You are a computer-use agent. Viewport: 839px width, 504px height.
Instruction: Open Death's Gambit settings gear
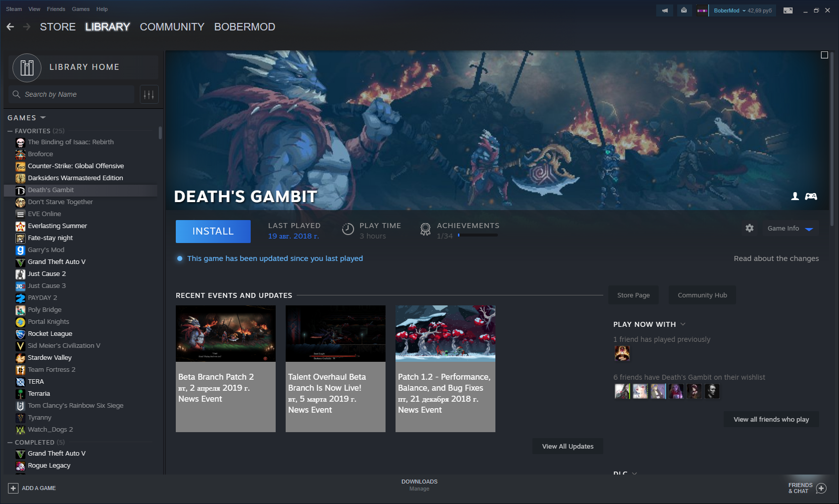click(x=750, y=228)
